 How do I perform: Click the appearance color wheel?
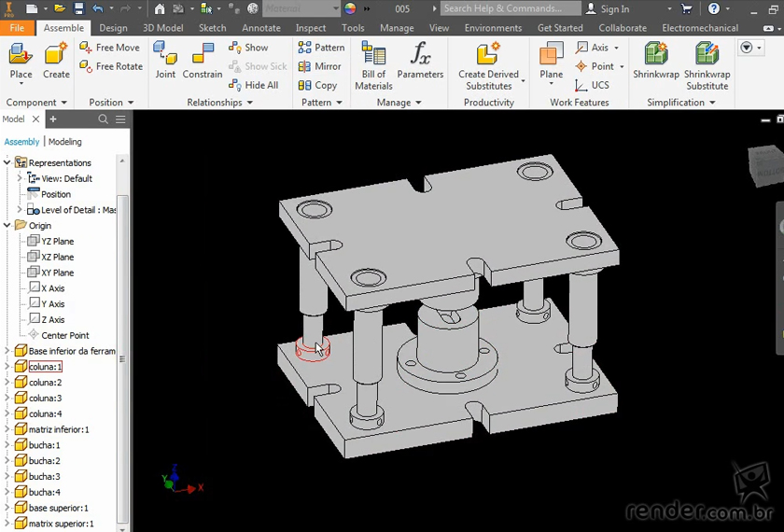point(351,8)
